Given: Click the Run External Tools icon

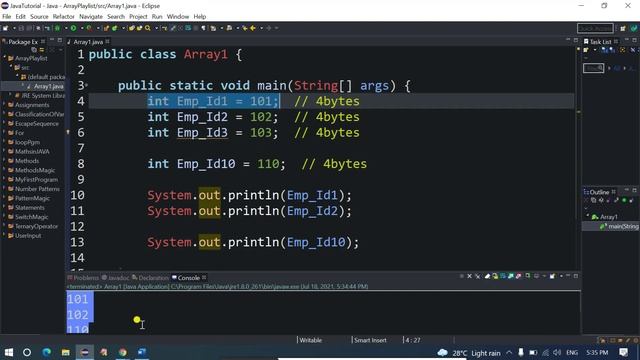Looking at the screenshot, I should [89, 28].
